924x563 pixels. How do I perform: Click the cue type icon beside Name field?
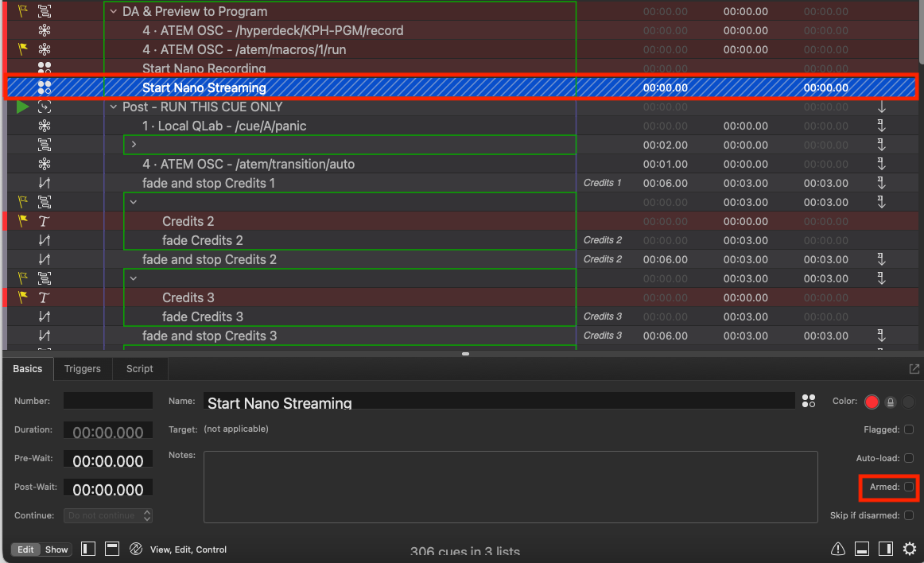coord(809,401)
